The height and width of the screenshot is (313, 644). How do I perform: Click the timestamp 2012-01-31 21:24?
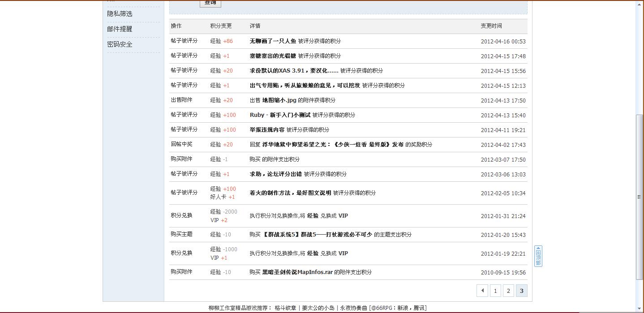coord(503,216)
